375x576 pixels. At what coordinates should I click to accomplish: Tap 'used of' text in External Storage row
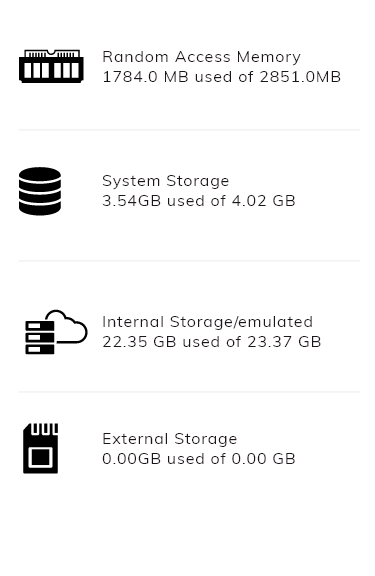click(196, 459)
